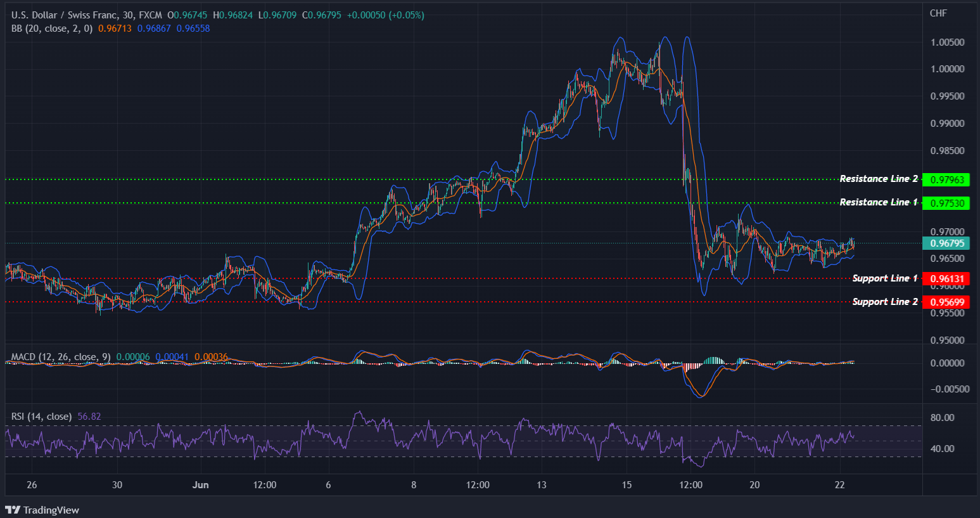Select the Support Line 1 label

coord(884,278)
